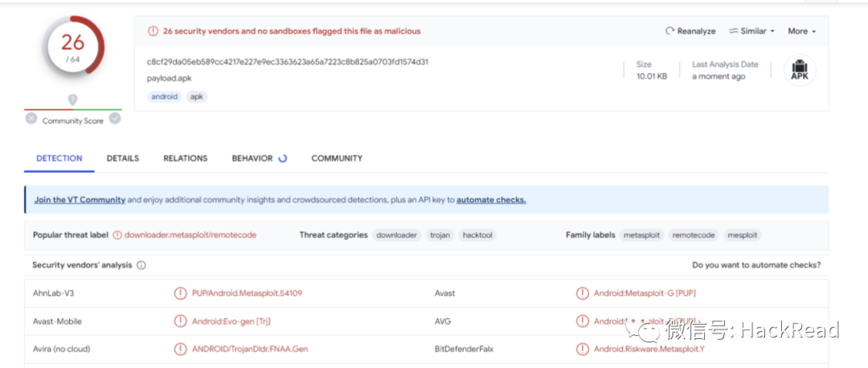The width and height of the screenshot is (868, 368).
Task: Click the Size value 10.01 KB
Action: 652,77
